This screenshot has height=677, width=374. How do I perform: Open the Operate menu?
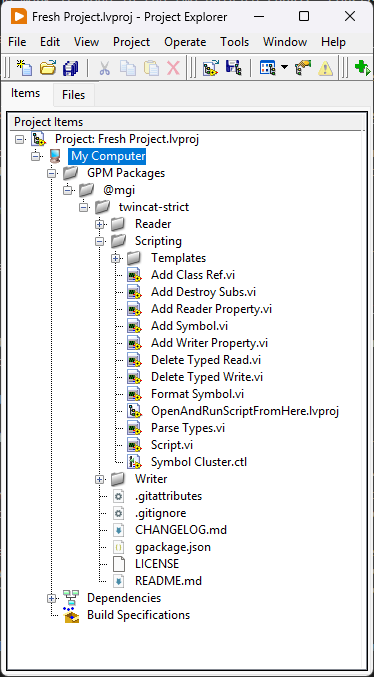tap(185, 42)
